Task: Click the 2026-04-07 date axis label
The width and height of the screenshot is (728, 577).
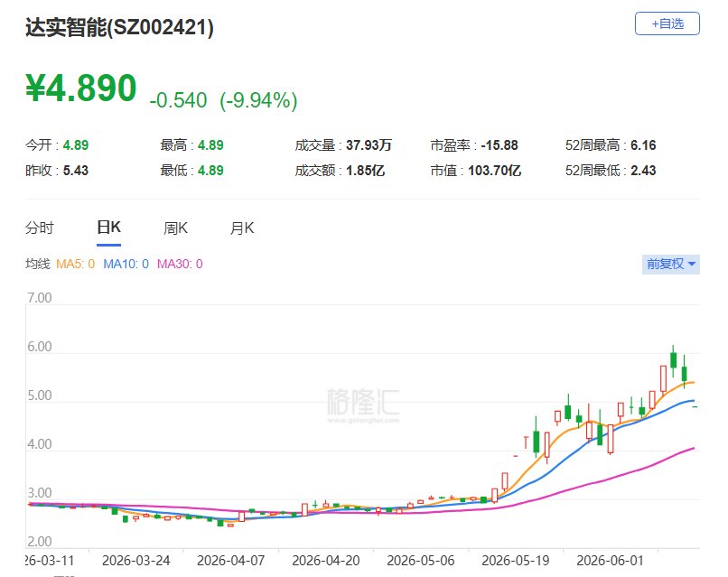Action: (x=230, y=560)
